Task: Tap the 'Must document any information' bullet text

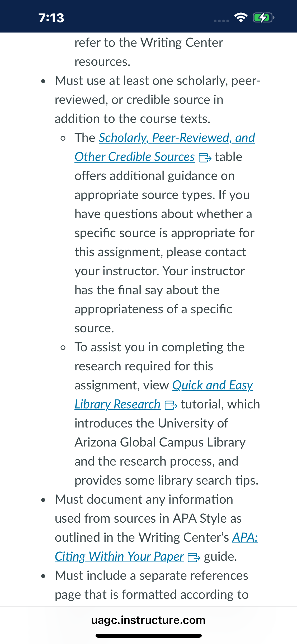Action: coord(156,528)
